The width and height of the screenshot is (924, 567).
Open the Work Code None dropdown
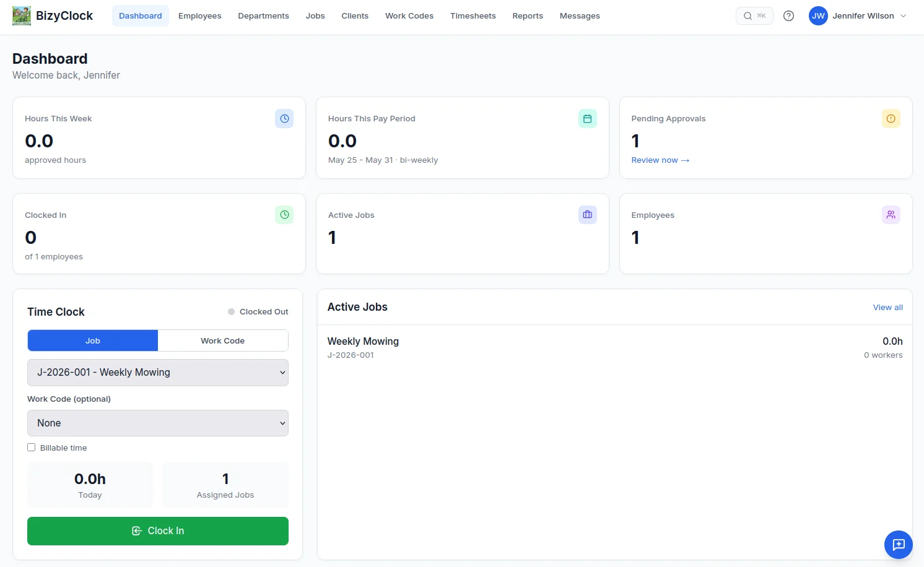point(158,423)
